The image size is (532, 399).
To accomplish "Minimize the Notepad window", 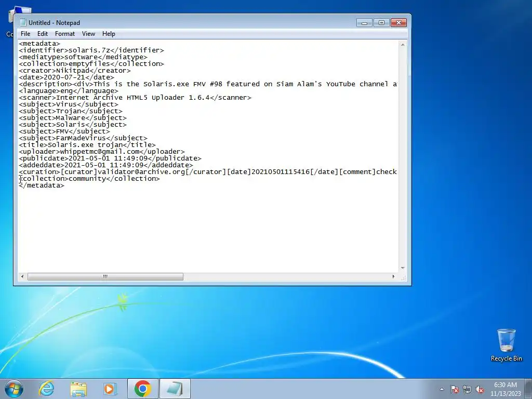I will [x=364, y=23].
